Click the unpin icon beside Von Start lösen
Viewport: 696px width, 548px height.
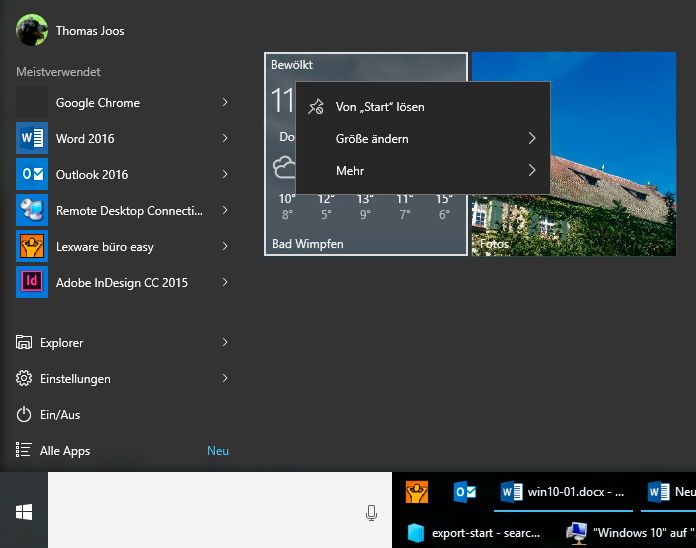[316, 106]
